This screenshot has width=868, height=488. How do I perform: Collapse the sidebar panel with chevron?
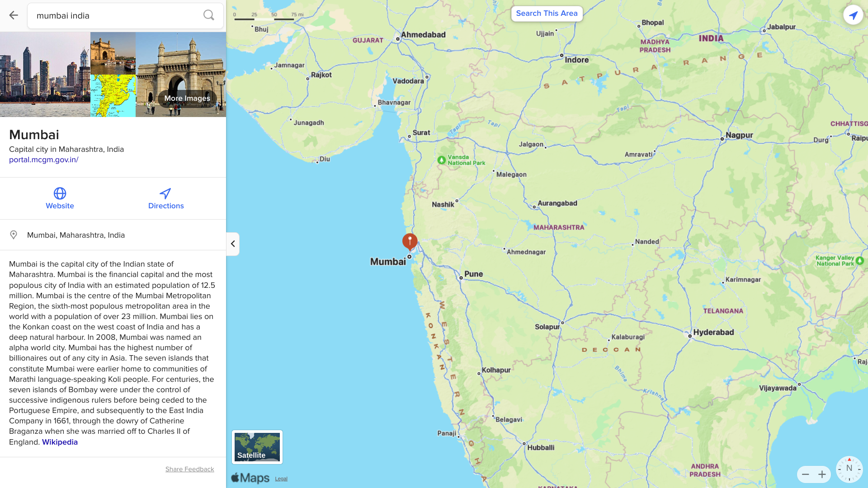coord(233,244)
